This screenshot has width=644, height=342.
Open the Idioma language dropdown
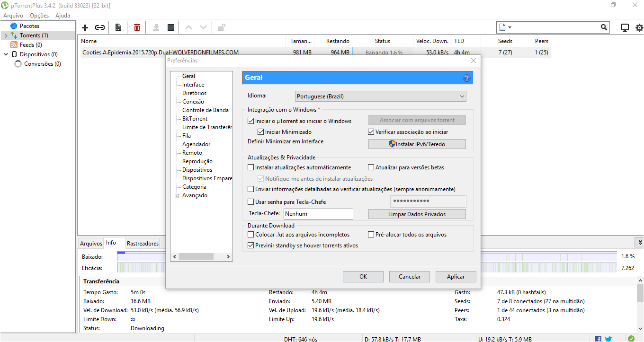(380, 96)
